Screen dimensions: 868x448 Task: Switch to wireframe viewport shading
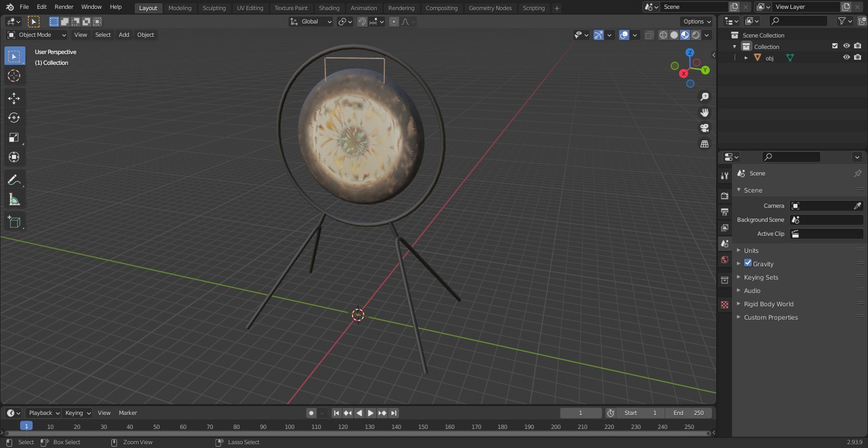tap(663, 35)
